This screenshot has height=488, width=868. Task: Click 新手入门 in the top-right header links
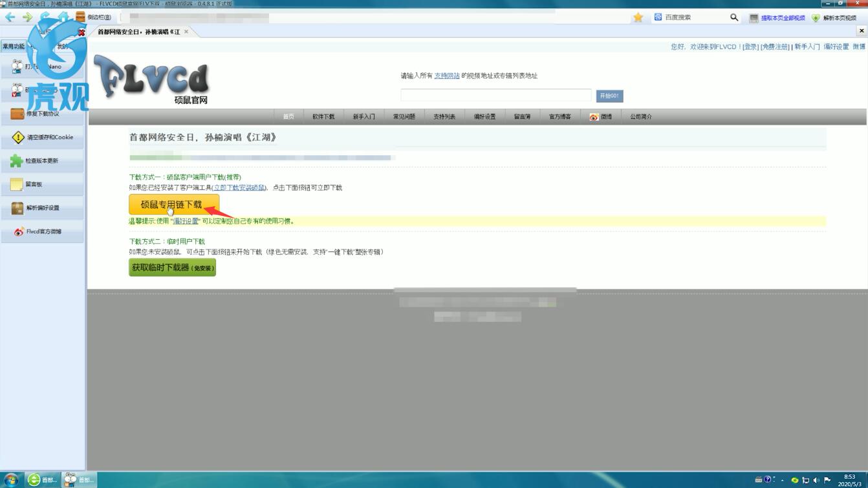tap(807, 47)
